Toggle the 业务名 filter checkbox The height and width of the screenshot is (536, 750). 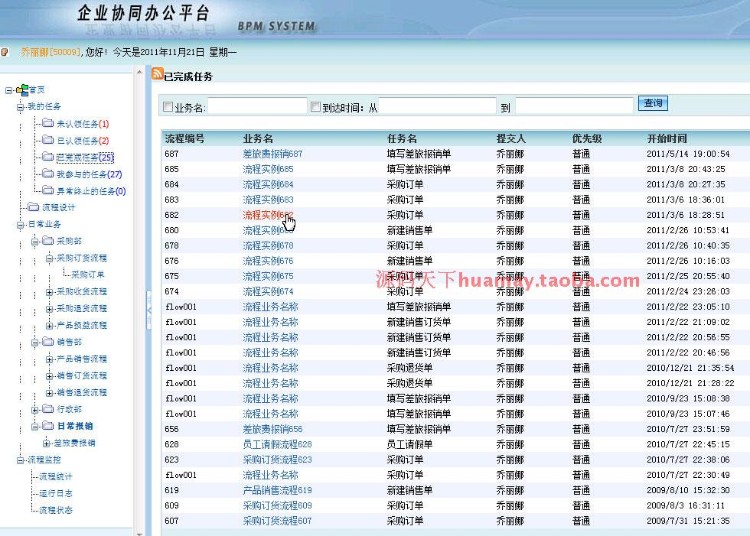click(x=168, y=107)
